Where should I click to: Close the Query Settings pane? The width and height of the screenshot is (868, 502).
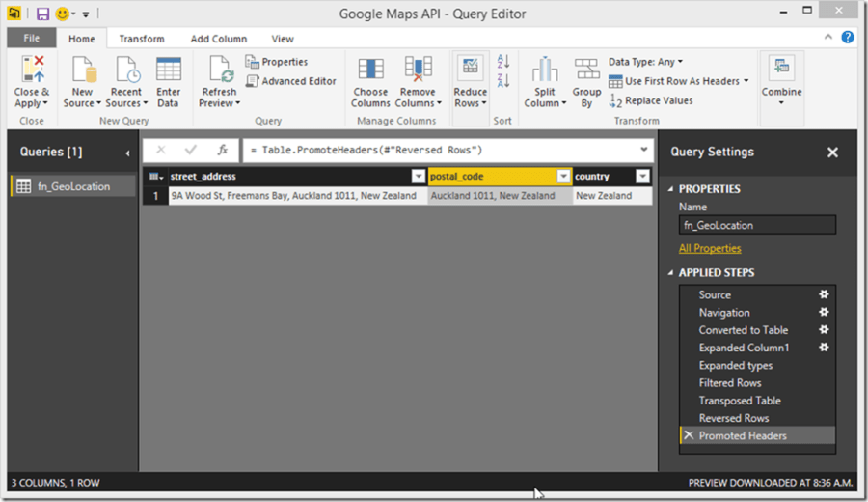pyautogui.click(x=832, y=153)
